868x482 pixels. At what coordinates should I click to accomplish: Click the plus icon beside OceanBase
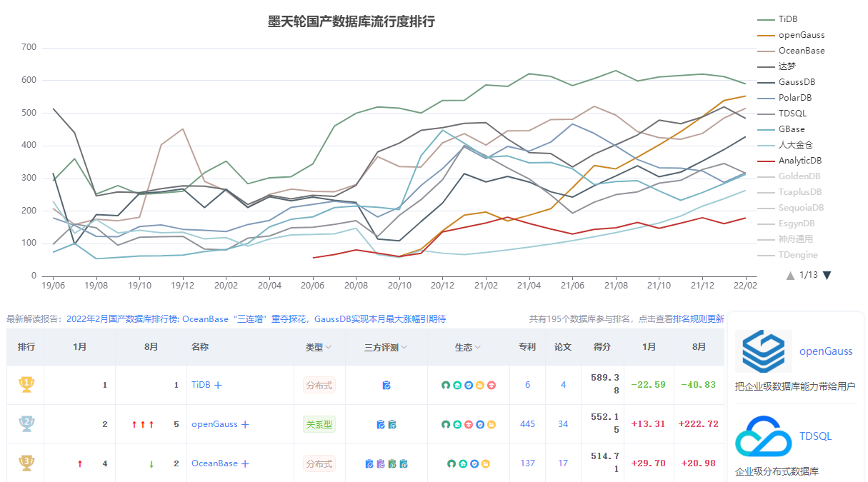point(245,463)
